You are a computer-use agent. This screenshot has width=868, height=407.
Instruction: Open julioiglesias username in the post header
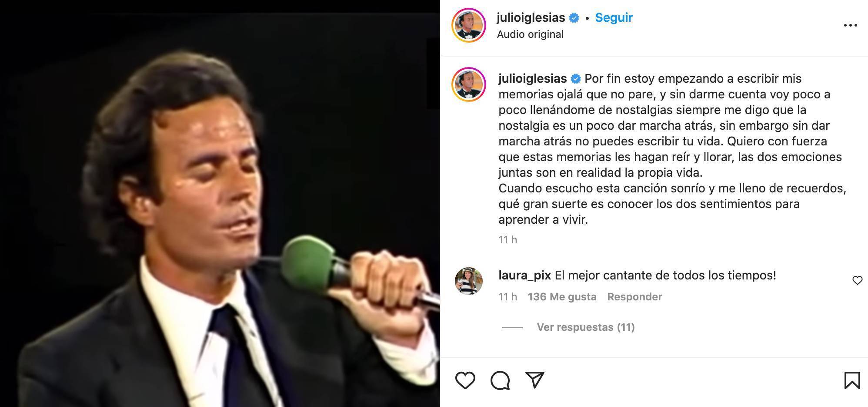pos(531,17)
